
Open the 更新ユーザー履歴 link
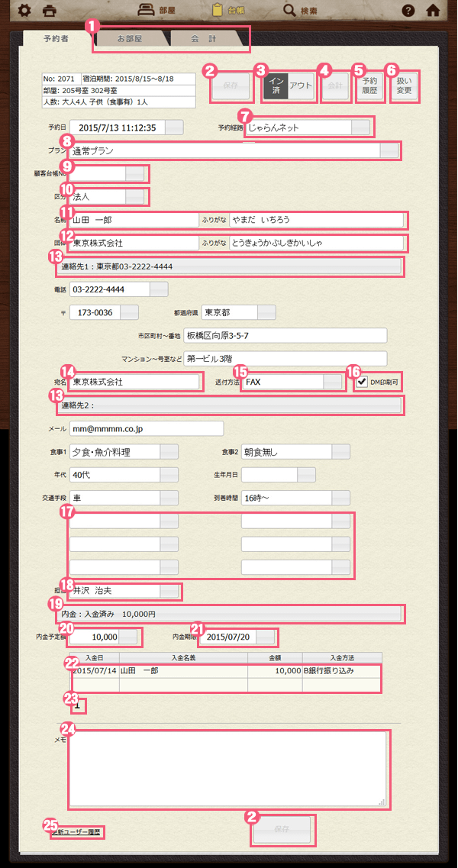coord(76,833)
